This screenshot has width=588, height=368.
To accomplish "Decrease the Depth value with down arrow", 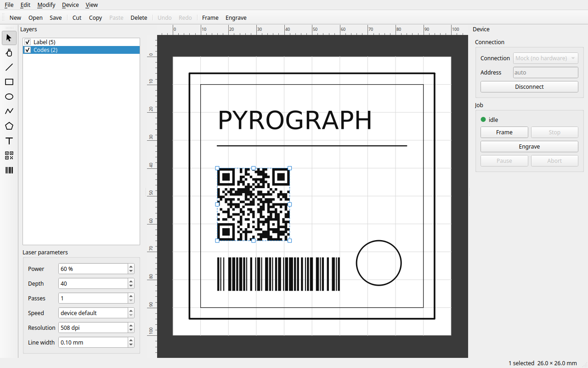I will point(131,286).
